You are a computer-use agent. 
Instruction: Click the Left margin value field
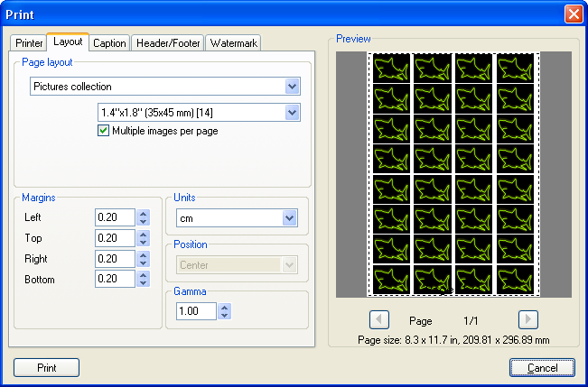(x=114, y=217)
